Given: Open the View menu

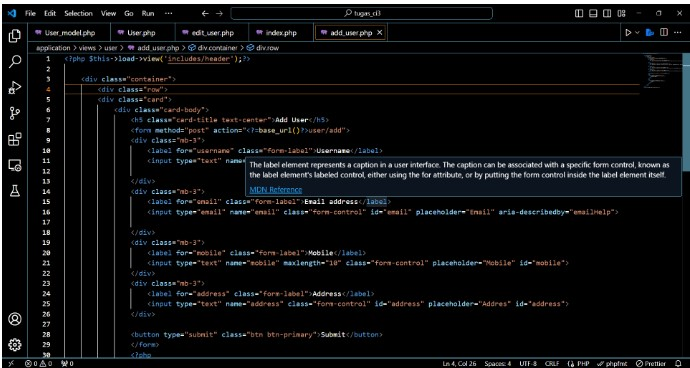Looking at the screenshot, I should point(109,14).
